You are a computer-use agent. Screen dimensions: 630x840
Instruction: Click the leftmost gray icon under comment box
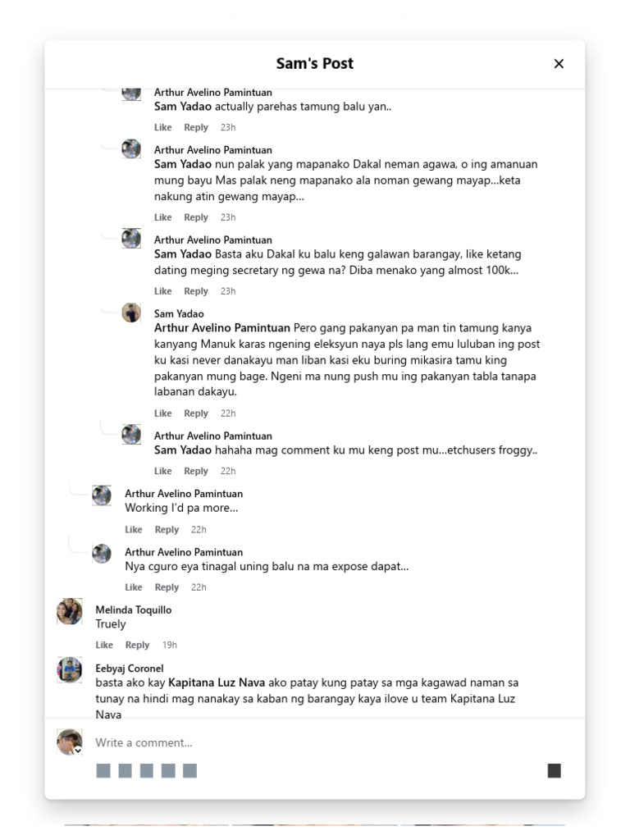(x=103, y=770)
